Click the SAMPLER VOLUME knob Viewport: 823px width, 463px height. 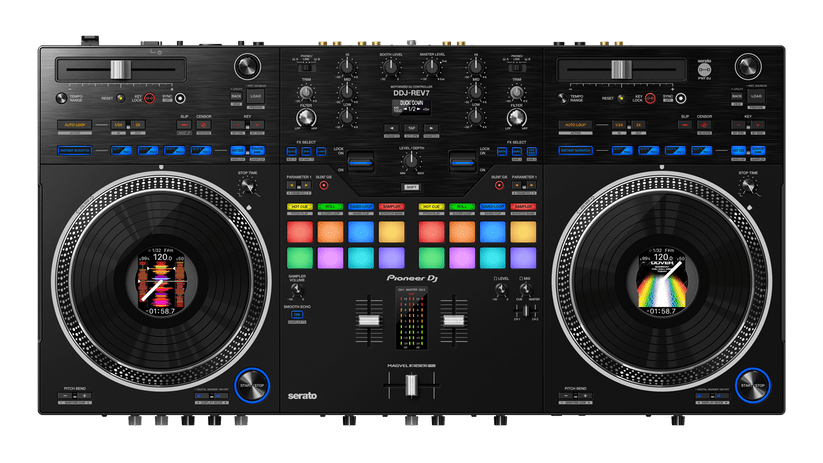[x=297, y=289]
